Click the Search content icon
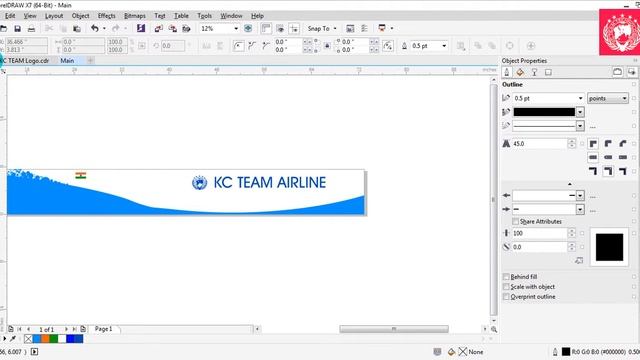Viewport: 640px width, 360px height. (x=141, y=28)
